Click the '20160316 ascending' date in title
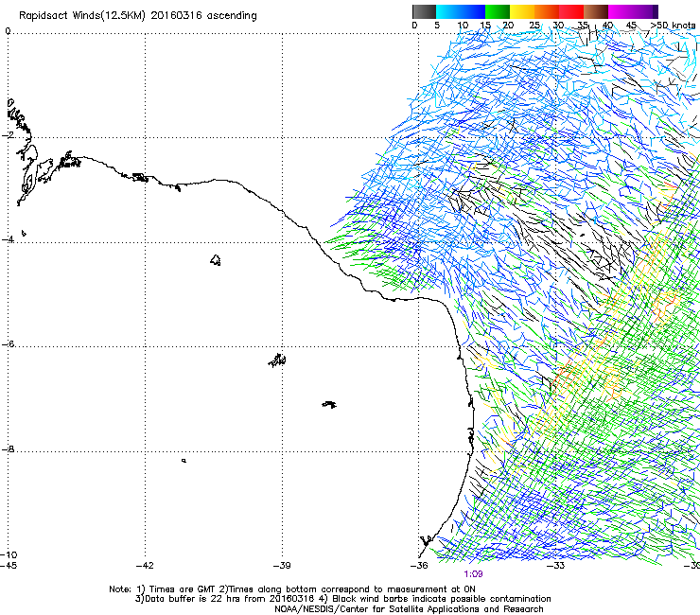Image resolution: width=700 pixels, height=615 pixels. 204,16
